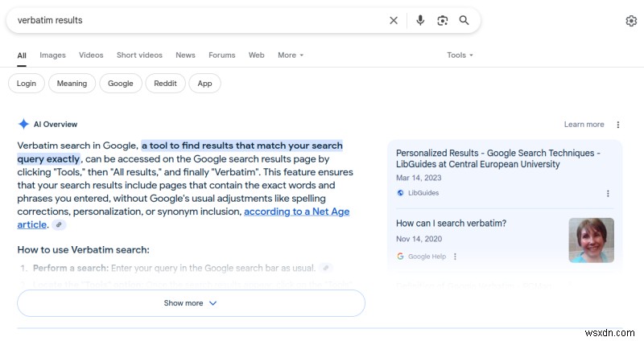Select the Reddit suggestion chip
The width and height of the screenshot is (644, 341).
click(x=165, y=84)
